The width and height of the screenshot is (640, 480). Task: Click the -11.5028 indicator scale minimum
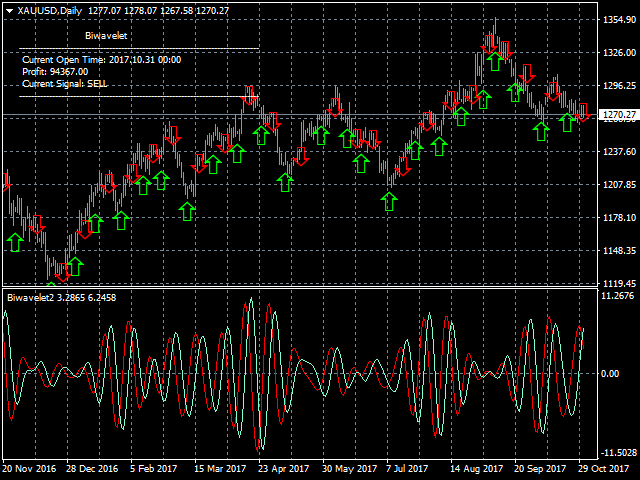click(618, 453)
